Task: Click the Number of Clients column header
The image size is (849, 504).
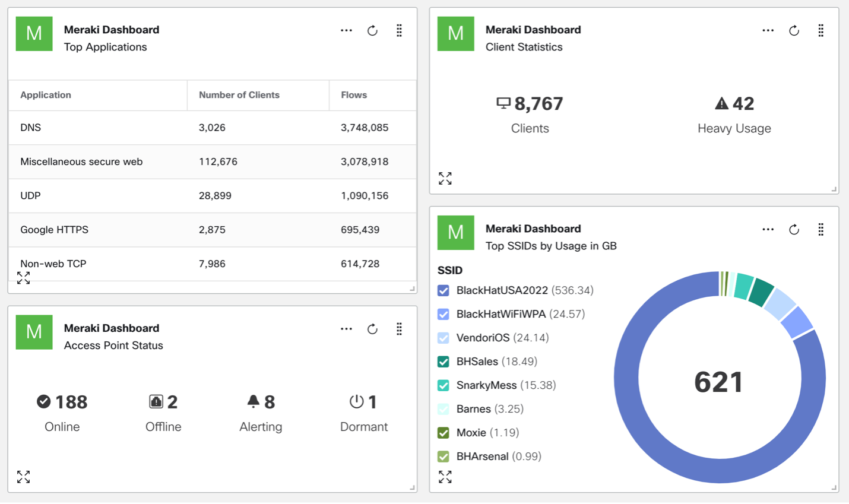Action: click(x=239, y=95)
